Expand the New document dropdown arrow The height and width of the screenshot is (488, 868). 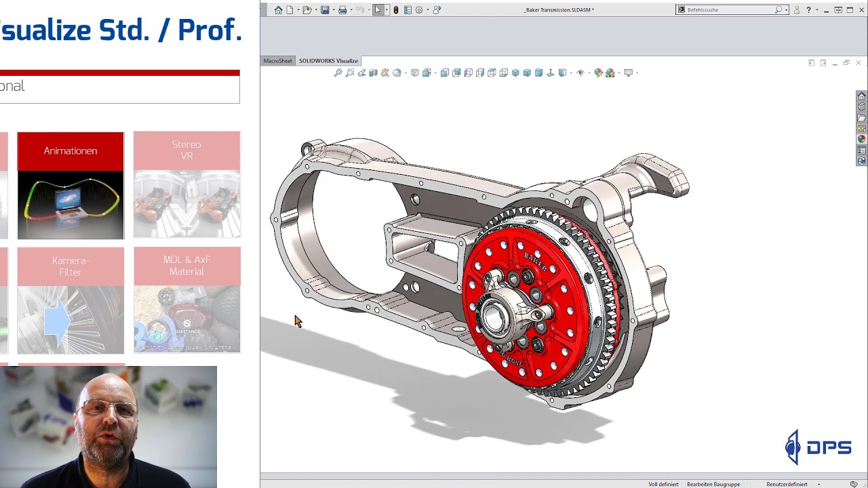coord(298,10)
